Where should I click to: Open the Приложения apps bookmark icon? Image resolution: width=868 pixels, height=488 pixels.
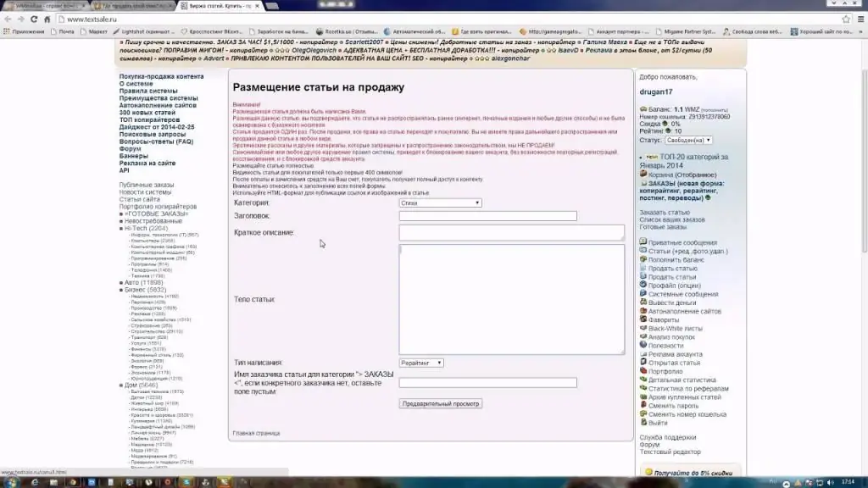pos(7,31)
